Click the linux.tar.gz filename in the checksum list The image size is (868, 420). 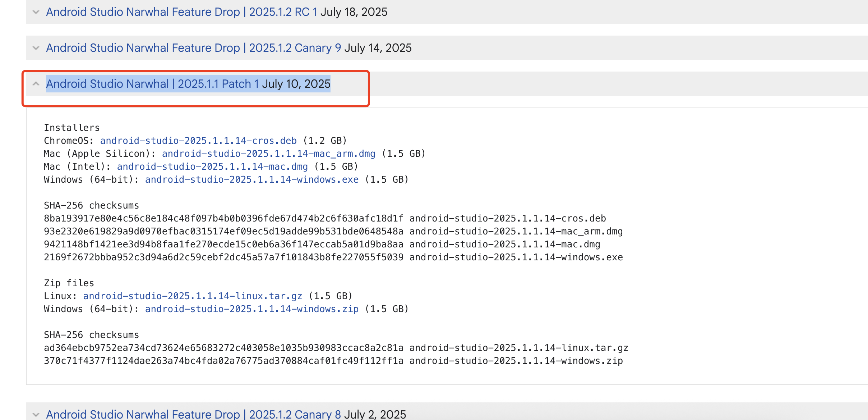click(519, 348)
